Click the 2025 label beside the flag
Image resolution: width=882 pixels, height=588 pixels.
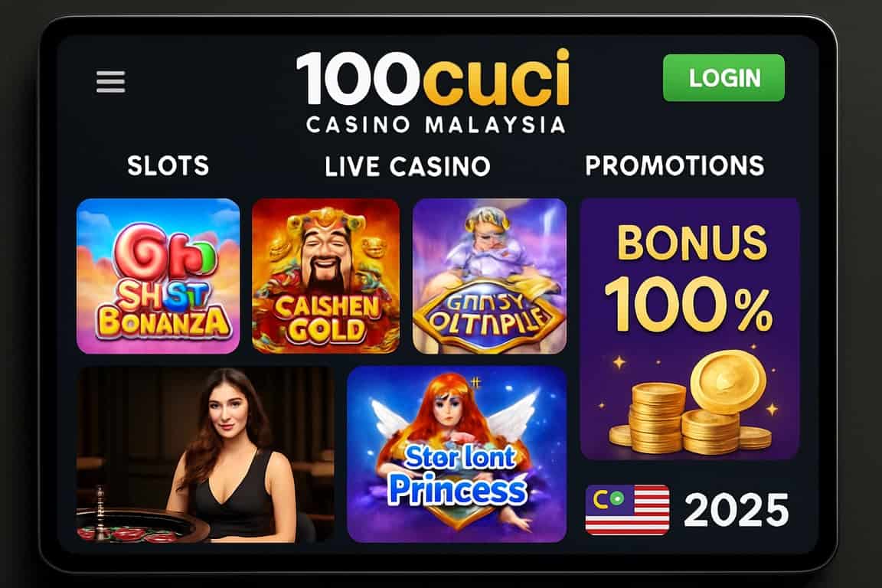coord(737,511)
